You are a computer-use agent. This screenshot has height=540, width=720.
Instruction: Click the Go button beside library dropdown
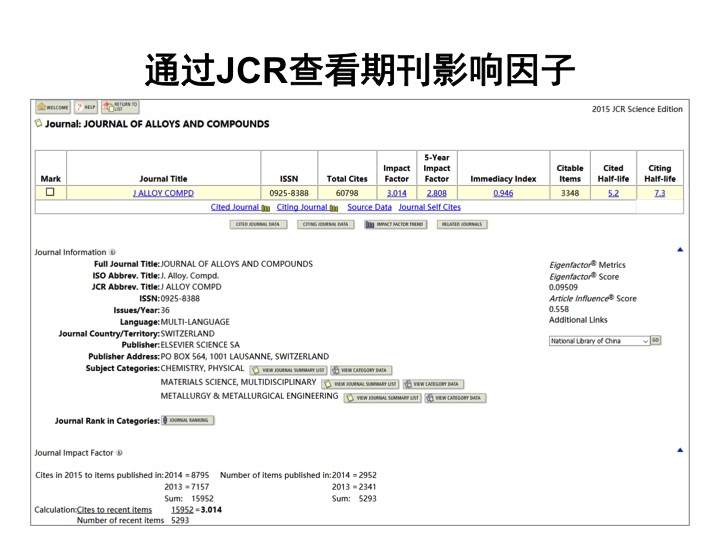click(x=656, y=340)
